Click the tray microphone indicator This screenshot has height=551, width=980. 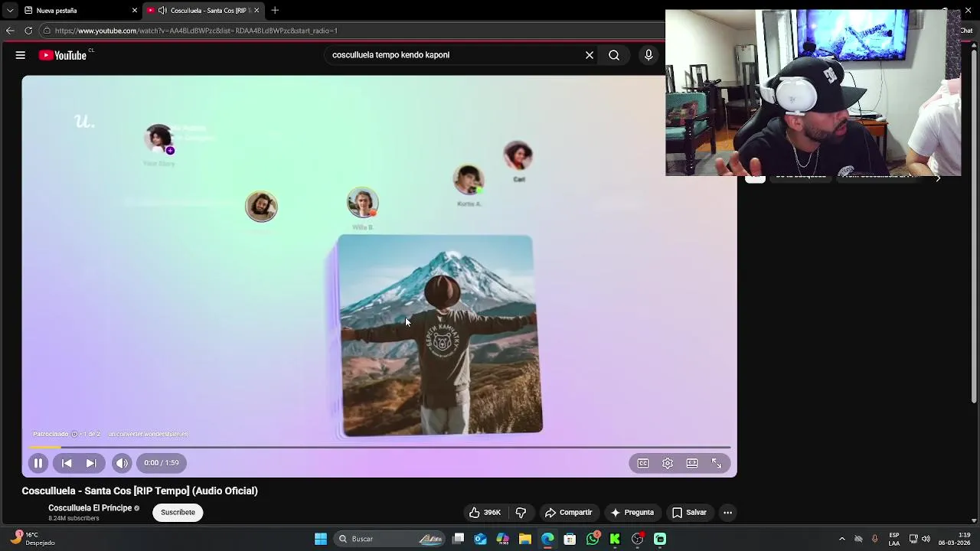point(875,539)
